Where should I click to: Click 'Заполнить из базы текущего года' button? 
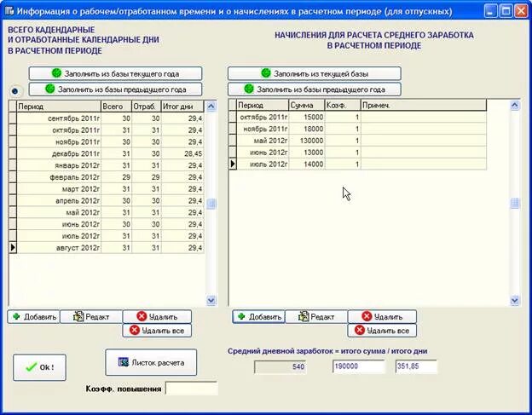point(115,73)
